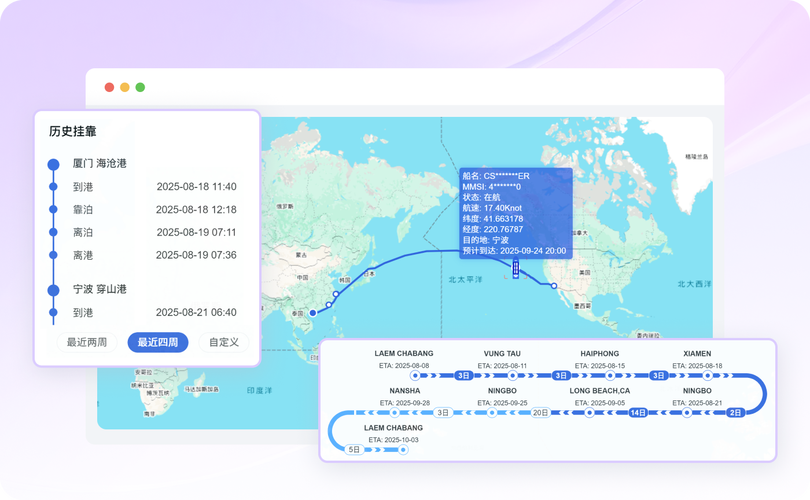
Task: Select the HAIPHONG stop marker
Action: [x=610, y=376]
